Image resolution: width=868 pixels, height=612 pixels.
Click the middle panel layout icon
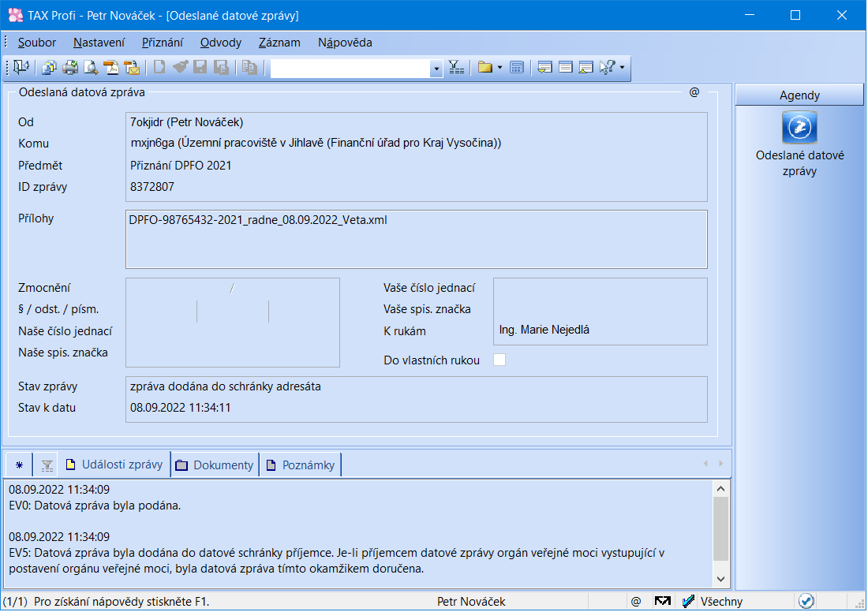coord(565,68)
